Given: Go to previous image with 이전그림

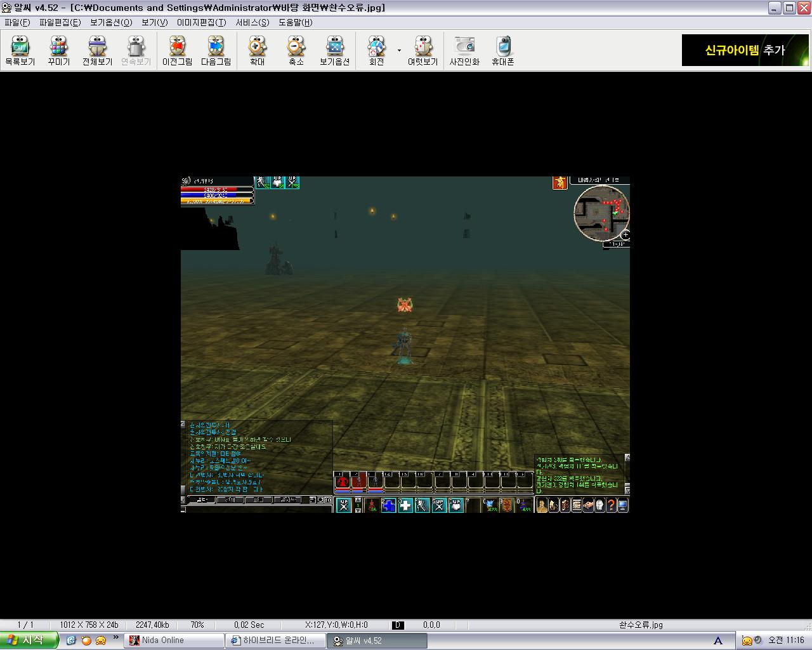Looking at the screenshot, I should 177,51.
